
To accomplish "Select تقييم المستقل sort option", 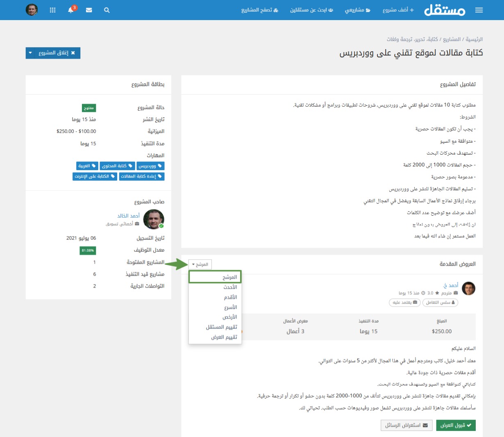I will [x=221, y=327].
